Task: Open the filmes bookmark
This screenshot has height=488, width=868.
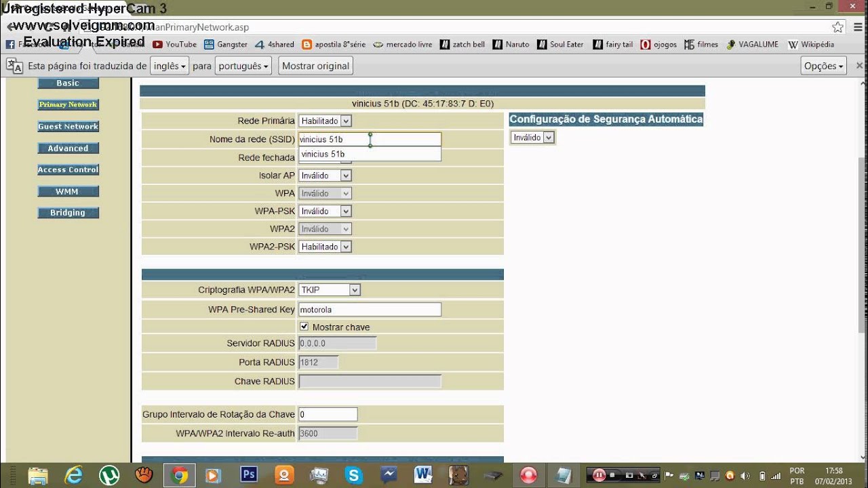Action: (701, 45)
